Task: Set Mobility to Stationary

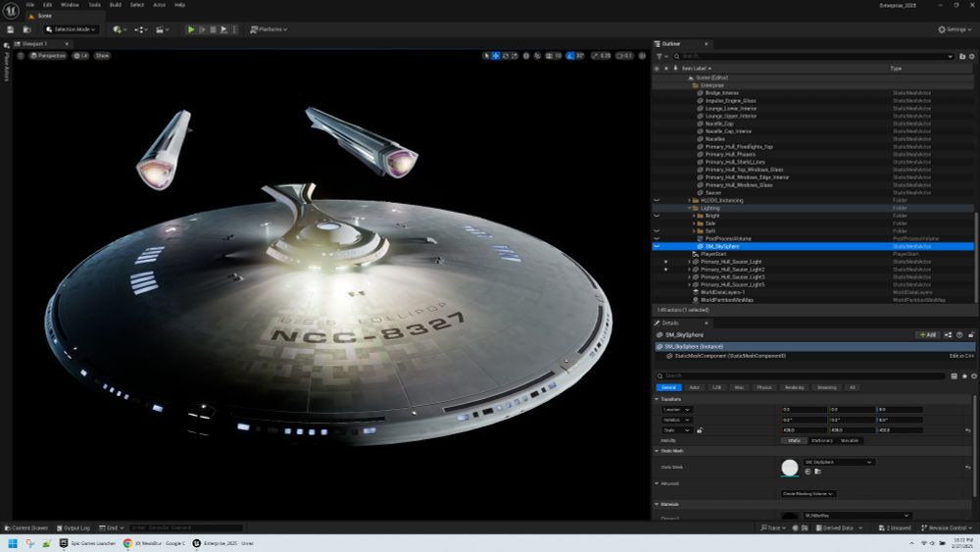Action: point(822,441)
